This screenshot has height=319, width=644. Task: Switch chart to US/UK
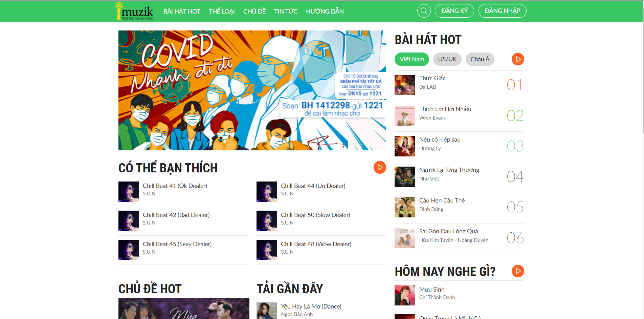447,59
